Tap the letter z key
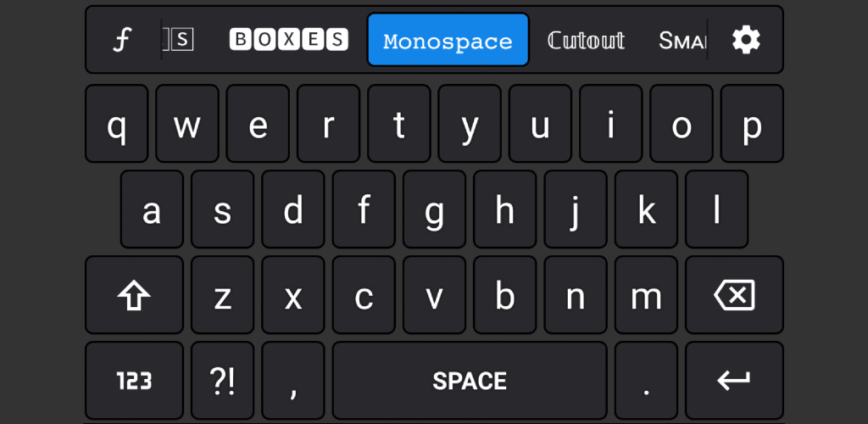Image resolution: width=868 pixels, height=424 pixels. tap(222, 295)
